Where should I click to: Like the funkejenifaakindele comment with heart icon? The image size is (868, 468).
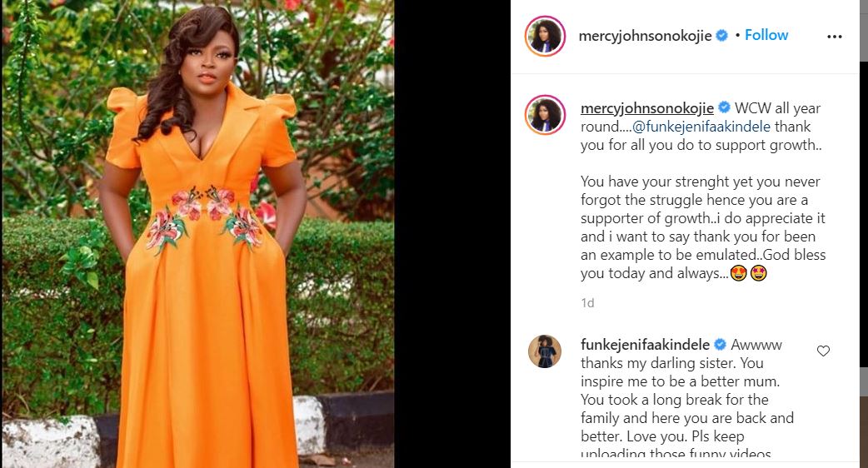point(823,351)
